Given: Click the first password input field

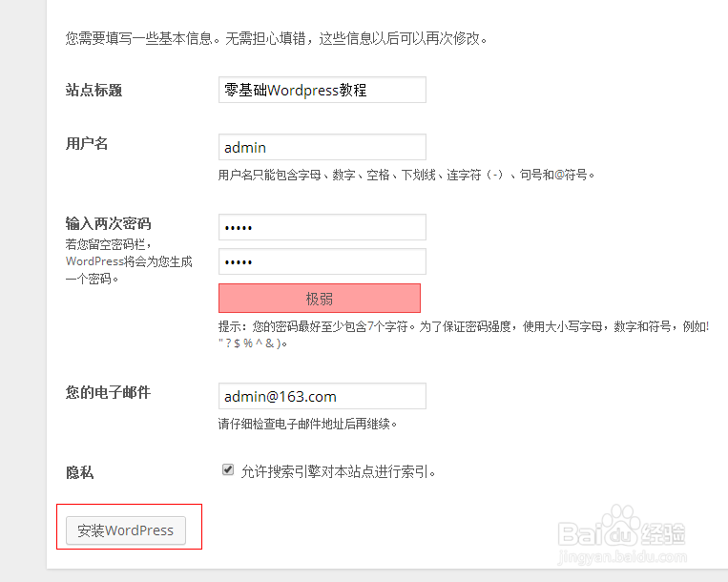Looking at the screenshot, I should pos(322,228).
